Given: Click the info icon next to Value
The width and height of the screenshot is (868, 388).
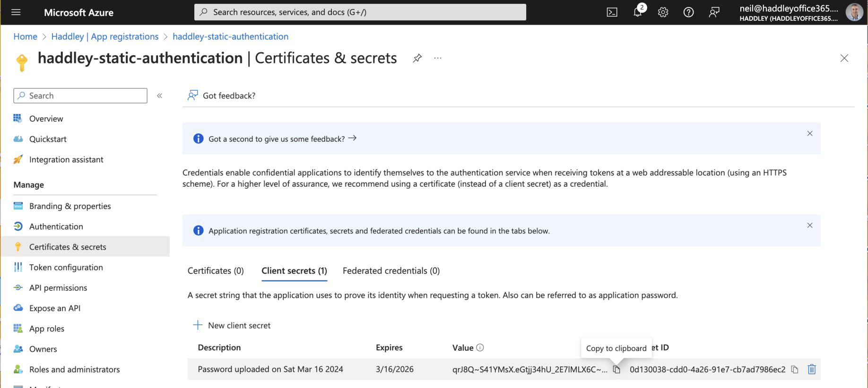Looking at the screenshot, I should [480, 347].
